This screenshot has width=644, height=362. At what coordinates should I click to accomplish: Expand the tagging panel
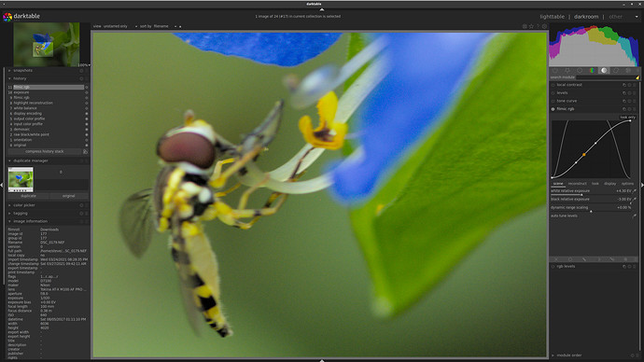9,214
